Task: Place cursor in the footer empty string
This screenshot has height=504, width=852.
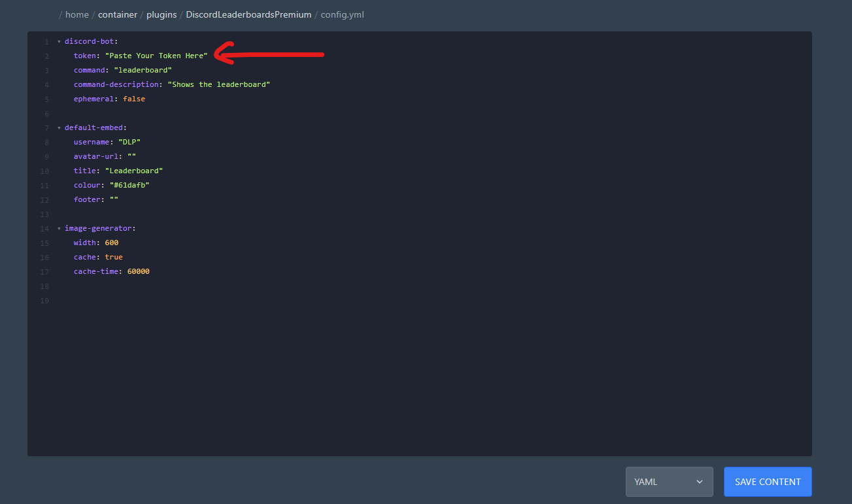Action: coord(114,200)
